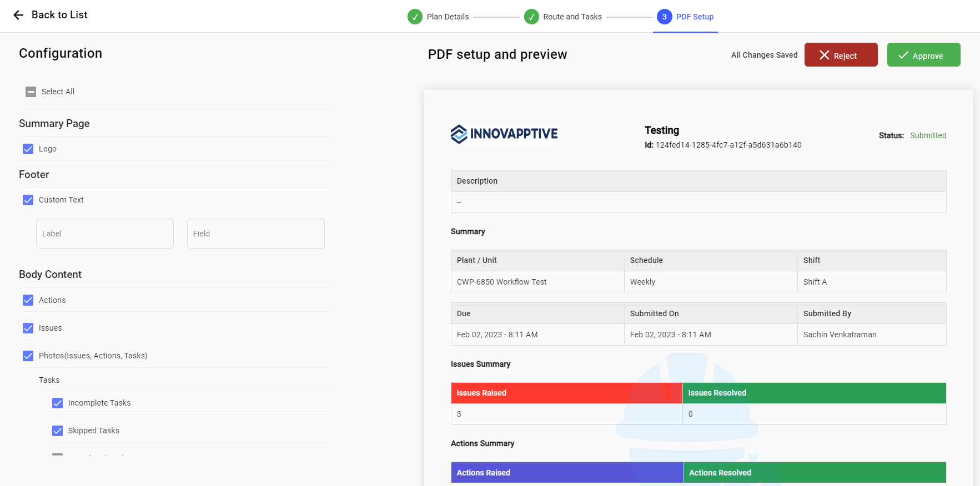Toggle the Issues checkbox
This screenshot has height=486, width=980.
(x=28, y=328)
